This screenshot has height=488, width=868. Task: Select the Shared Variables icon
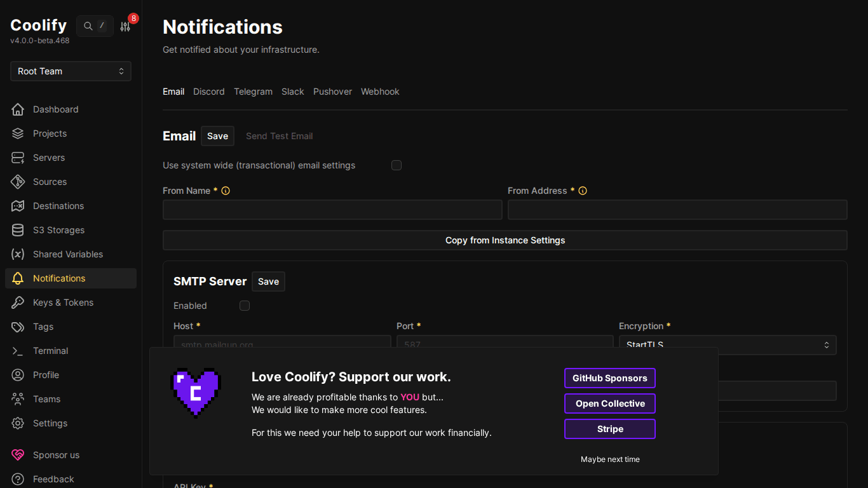[x=18, y=254]
